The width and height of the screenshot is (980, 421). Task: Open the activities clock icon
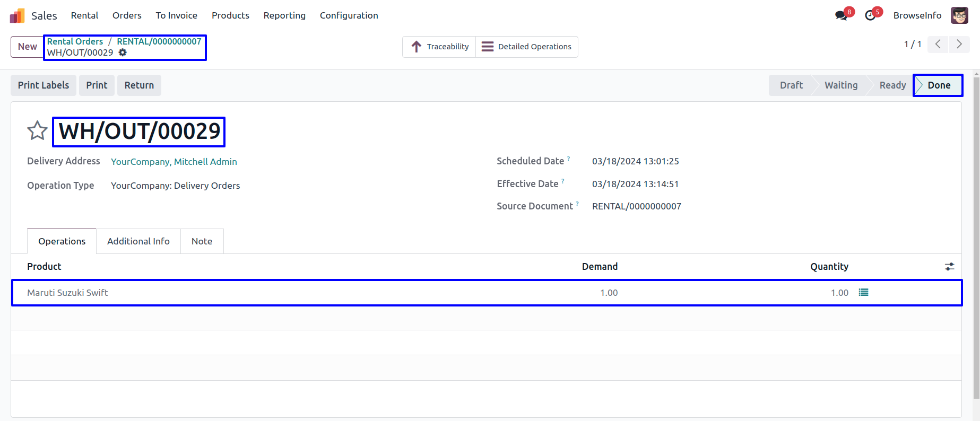pyautogui.click(x=870, y=16)
